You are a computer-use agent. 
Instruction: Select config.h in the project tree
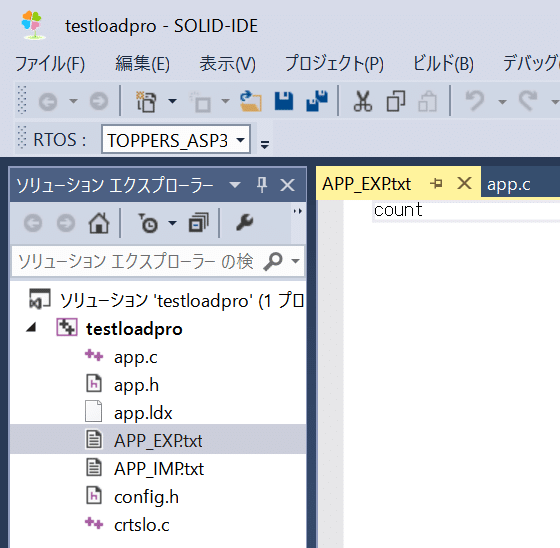tap(146, 497)
